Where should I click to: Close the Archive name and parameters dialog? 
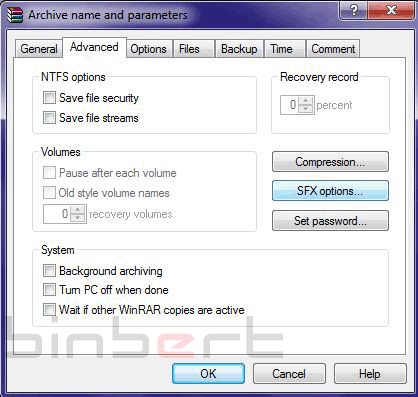tap(391, 10)
